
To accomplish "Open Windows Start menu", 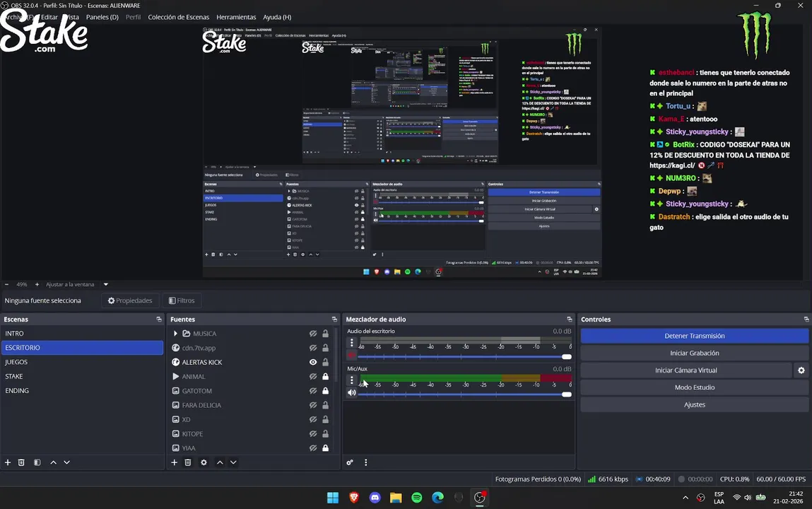I will [333, 498].
